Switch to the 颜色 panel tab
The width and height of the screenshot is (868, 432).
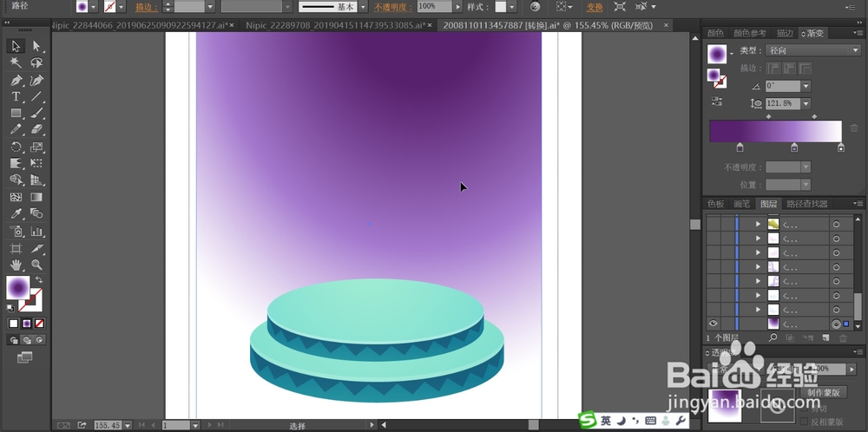(x=715, y=33)
